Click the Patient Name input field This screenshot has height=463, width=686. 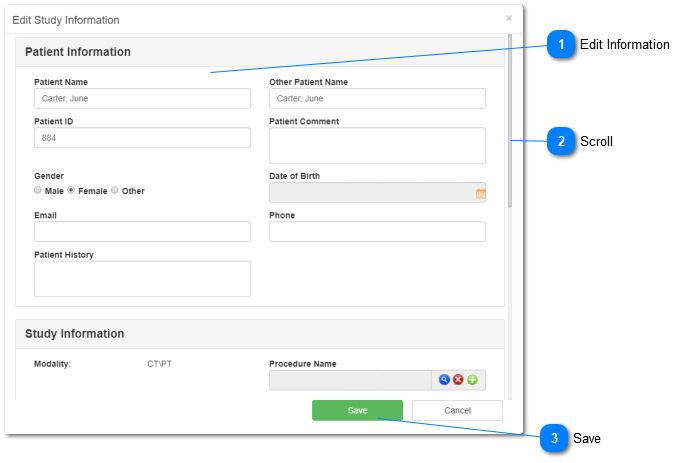pyautogui.click(x=142, y=98)
